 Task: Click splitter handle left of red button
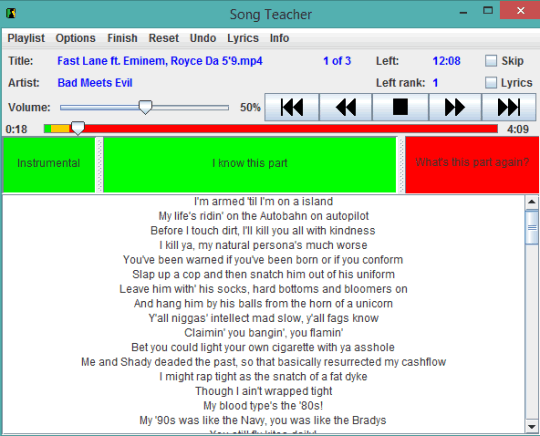[x=401, y=165]
